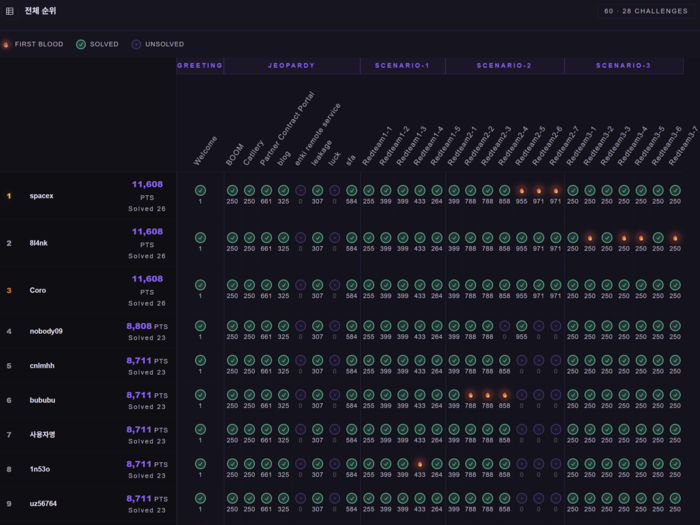Image resolution: width=700 pixels, height=525 pixels.
Task: Select the SCENARIO-2 category header
Action: [x=504, y=66]
